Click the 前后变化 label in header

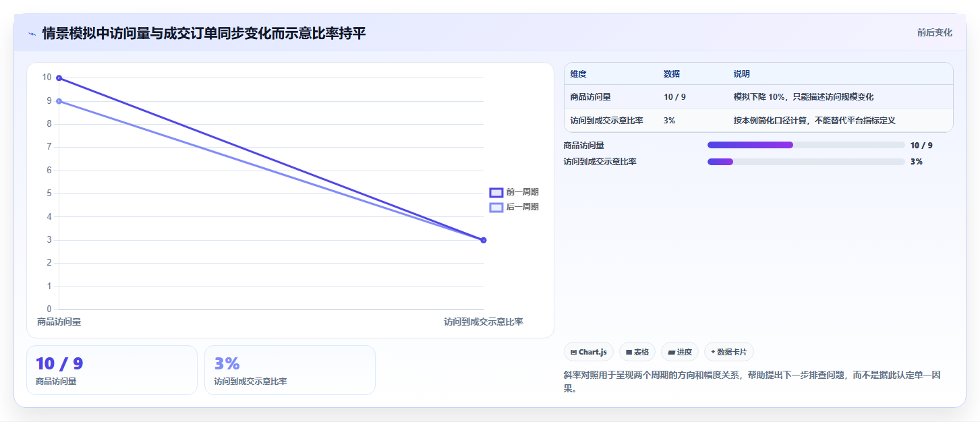[x=934, y=32]
